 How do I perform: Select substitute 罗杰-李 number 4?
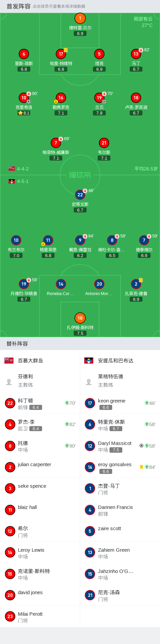click(x=40, y=424)
